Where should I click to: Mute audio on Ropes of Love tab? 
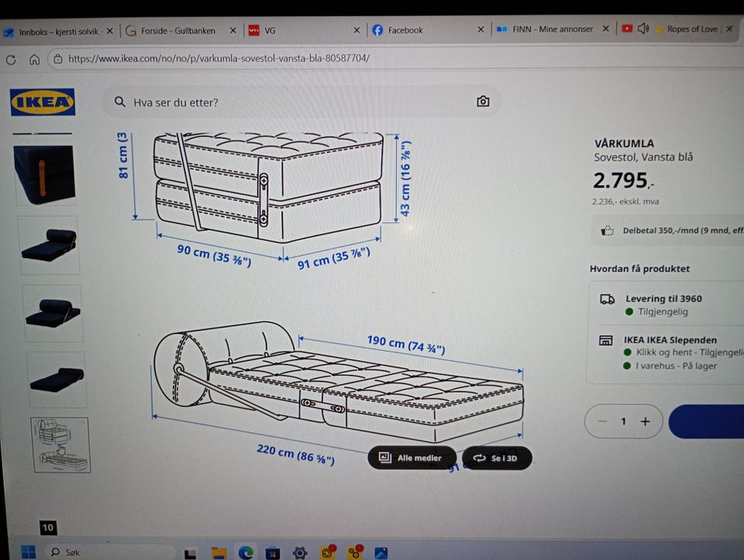[x=643, y=29]
